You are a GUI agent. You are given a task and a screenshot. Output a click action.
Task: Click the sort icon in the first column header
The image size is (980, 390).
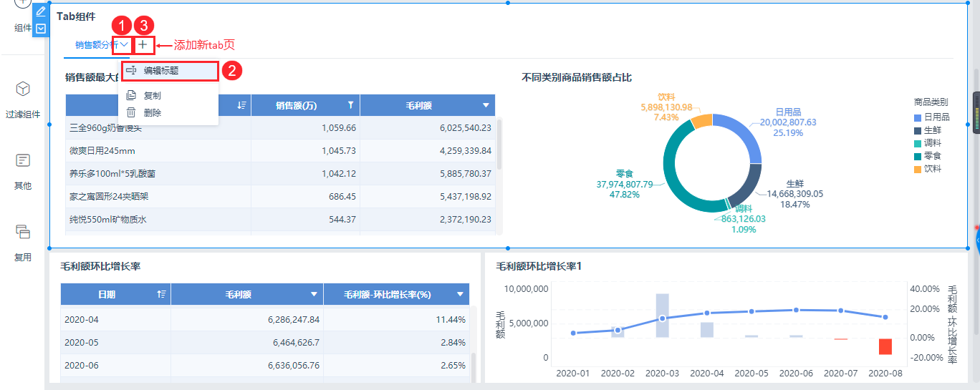click(241, 105)
